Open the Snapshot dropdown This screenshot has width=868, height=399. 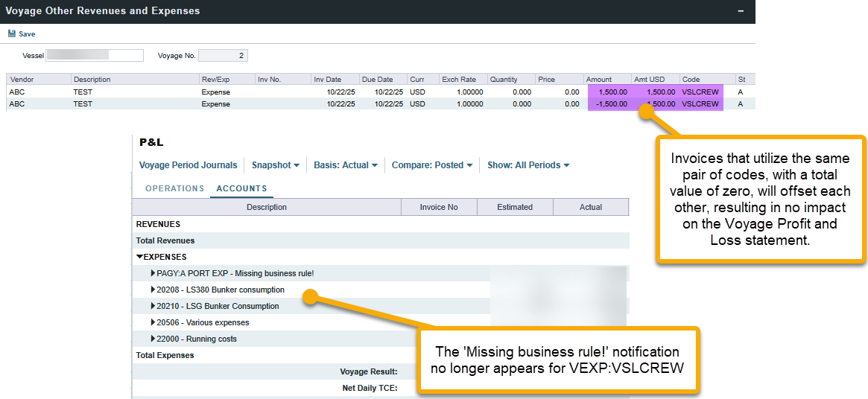click(275, 165)
